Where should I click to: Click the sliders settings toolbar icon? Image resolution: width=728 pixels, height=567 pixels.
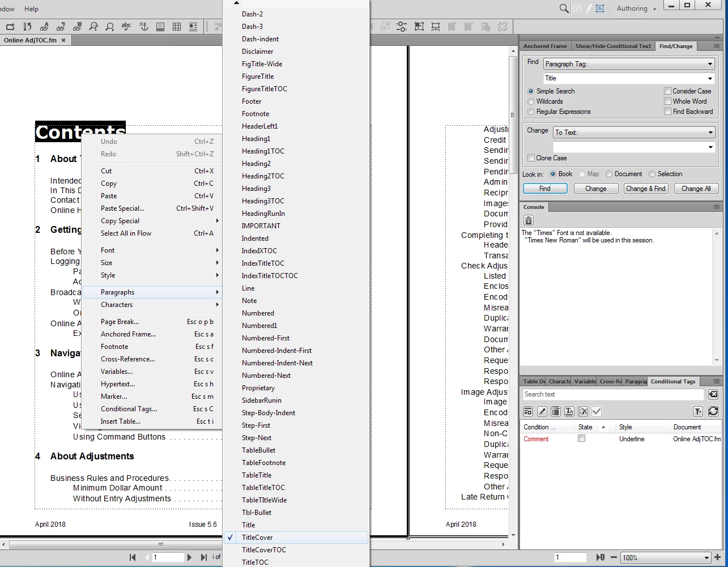pyautogui.click(x=402, y=26)
